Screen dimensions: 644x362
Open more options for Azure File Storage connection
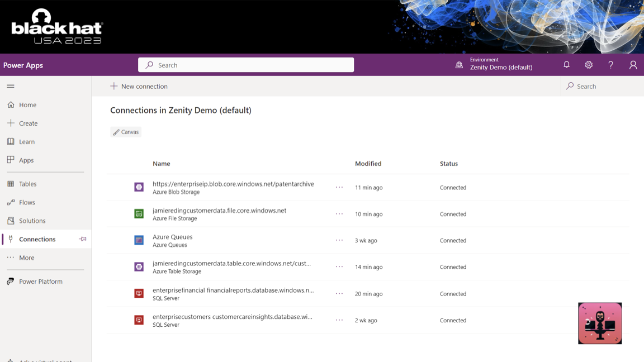click(339, 214)
